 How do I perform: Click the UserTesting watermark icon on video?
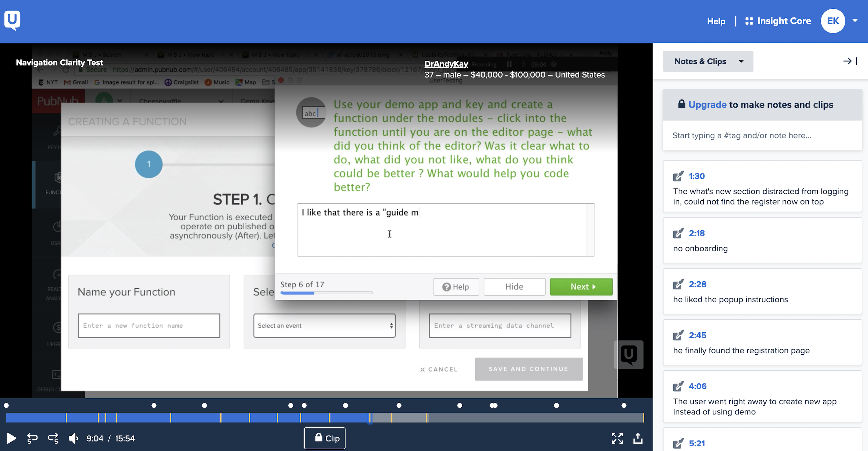click(x=629, y=355)
